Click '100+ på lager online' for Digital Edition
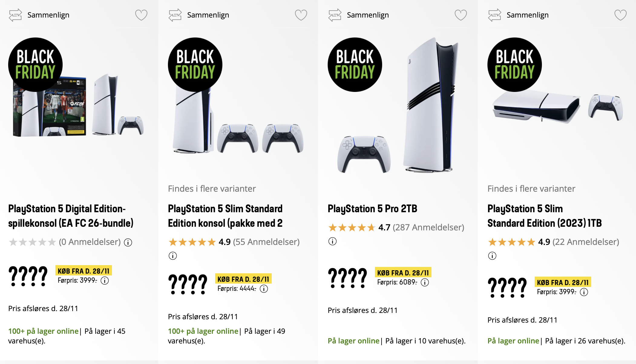Image resolution: width=636 pixels, height=364 pixels. coord(43,331)
